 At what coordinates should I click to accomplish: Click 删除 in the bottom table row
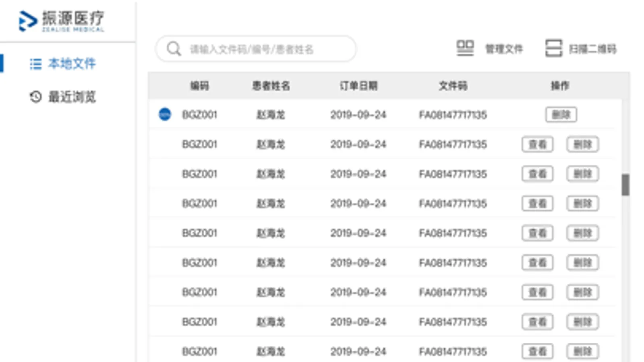point(582,352)
